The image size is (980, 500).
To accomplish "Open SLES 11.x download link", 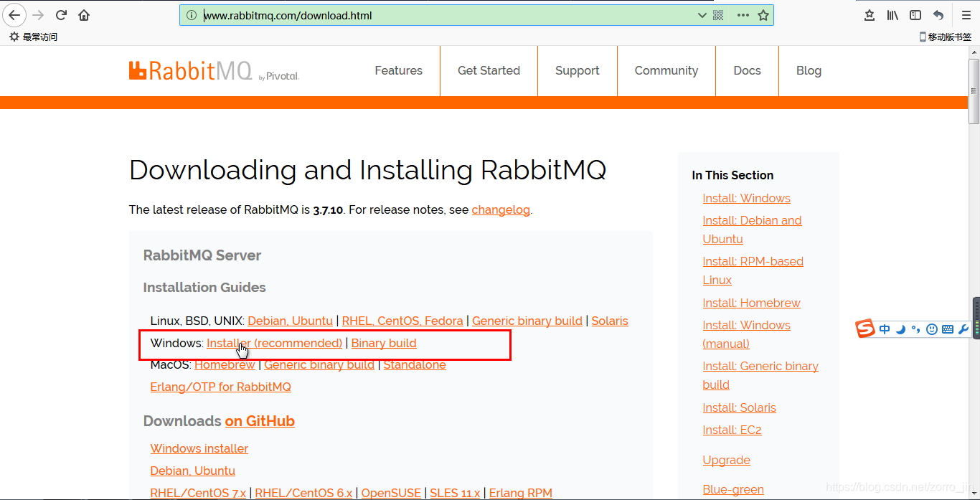I will click(455, 493).
